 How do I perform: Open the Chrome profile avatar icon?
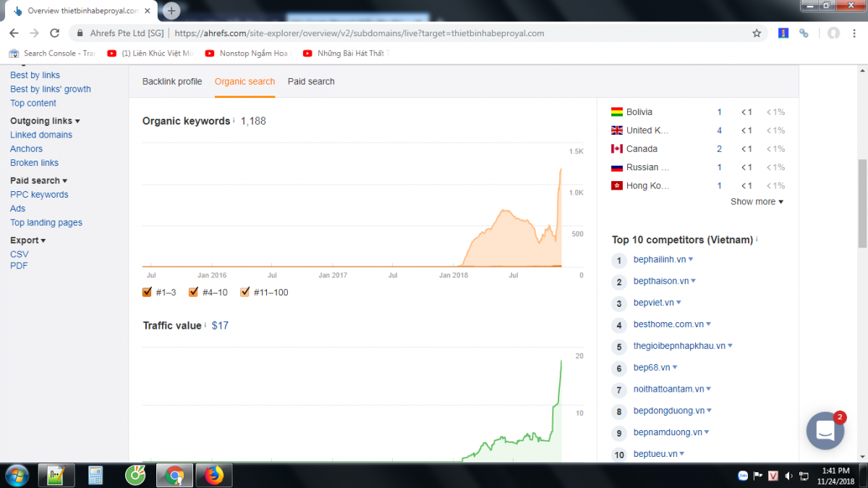834,33
